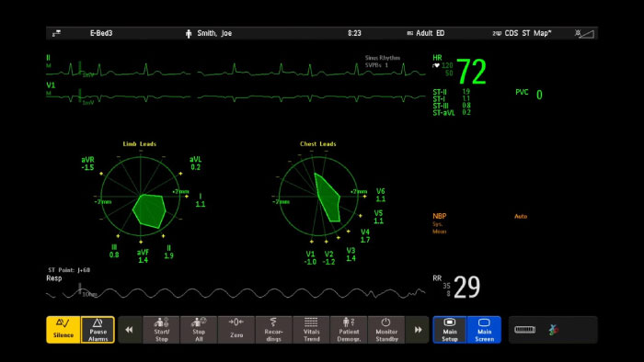Select the Start/Stop NBP key

click(161, 330)
